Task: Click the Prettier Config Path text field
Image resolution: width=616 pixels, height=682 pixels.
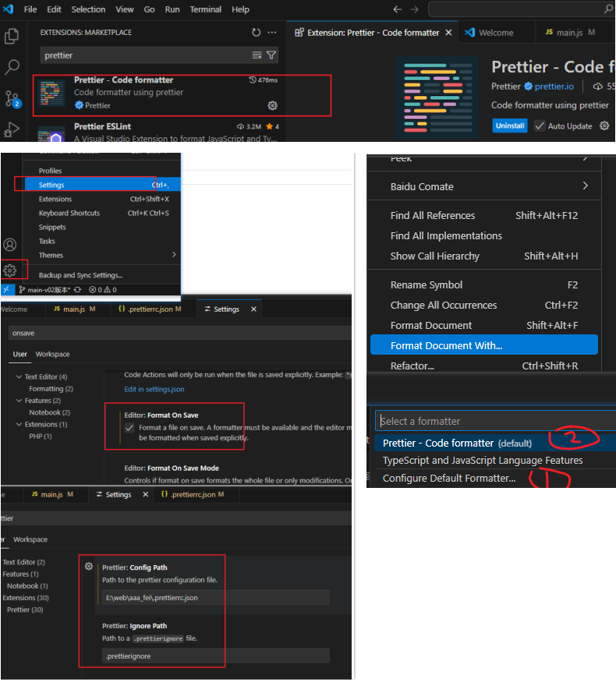Action: click(x=216, y=598)
